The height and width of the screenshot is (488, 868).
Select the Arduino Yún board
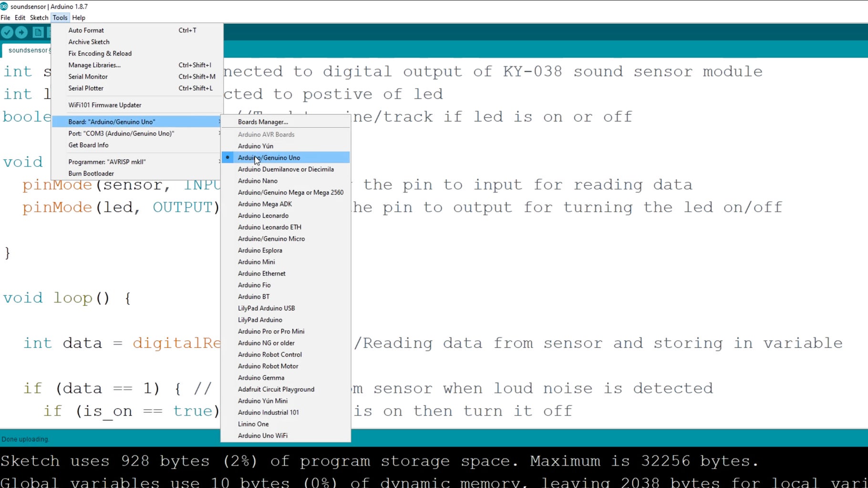pyautogui.click(x=286, y=146)
